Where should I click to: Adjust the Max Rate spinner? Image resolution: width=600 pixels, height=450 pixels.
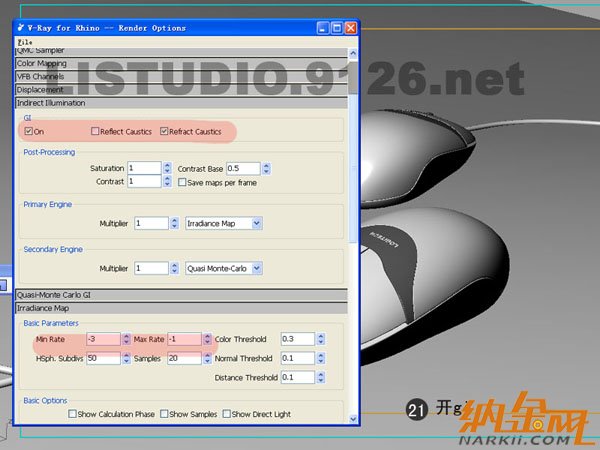click(x=207, y=339)
